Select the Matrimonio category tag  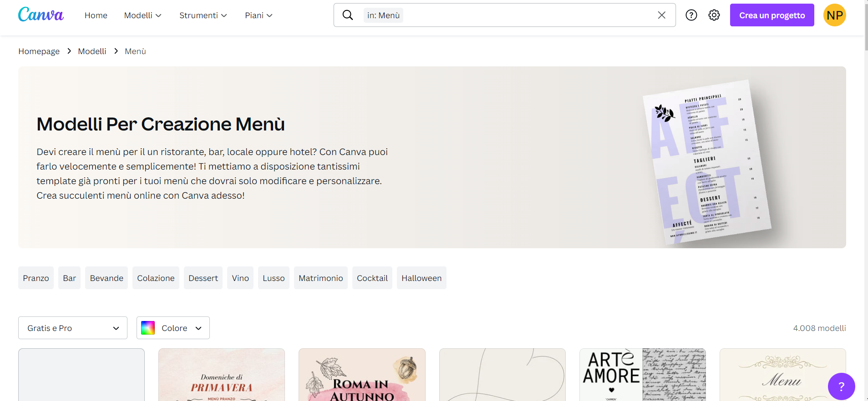click(x=321, y=278)
